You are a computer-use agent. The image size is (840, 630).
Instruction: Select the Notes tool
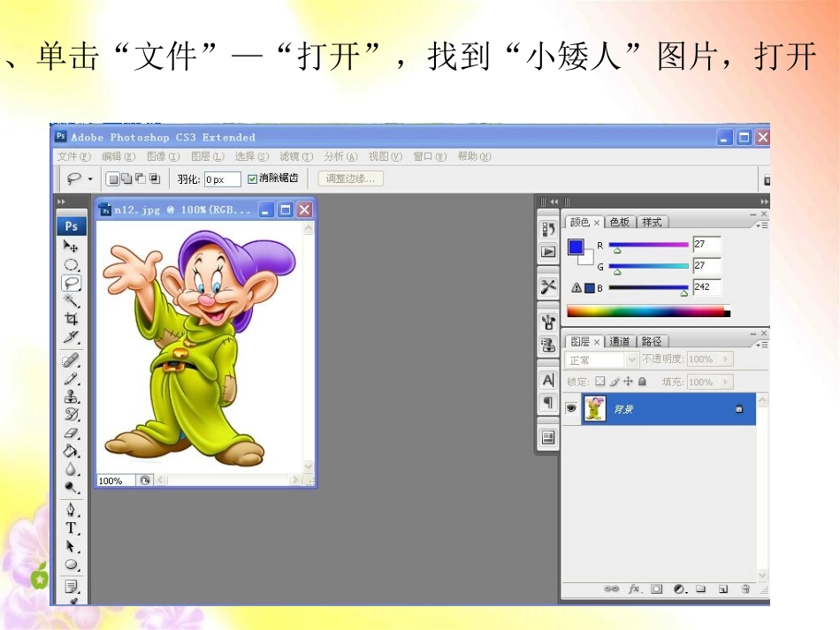pos(71,587)
